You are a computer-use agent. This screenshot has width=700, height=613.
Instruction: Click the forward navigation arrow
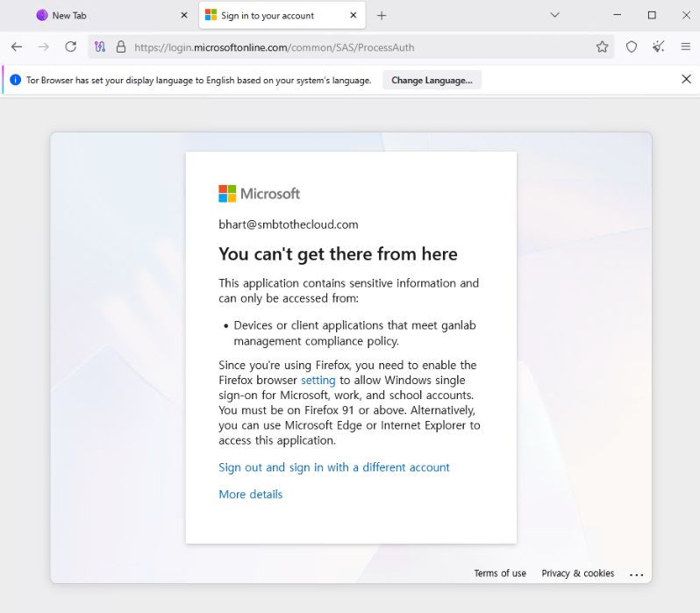pos(43,46)
